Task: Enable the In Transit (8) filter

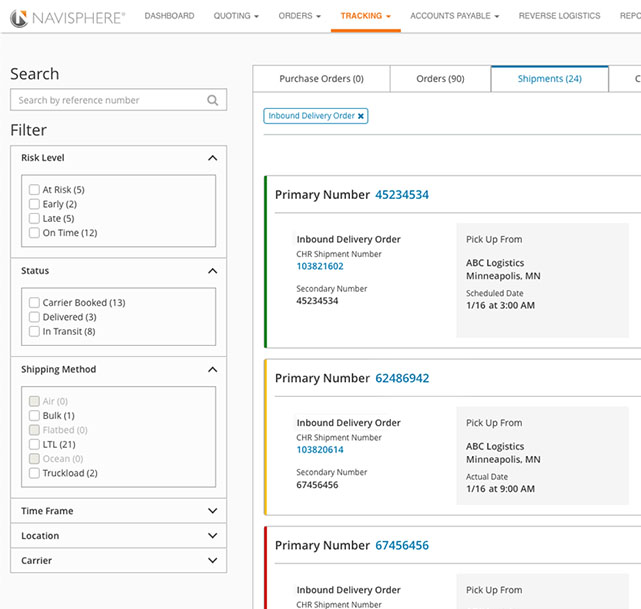Action: coord(34,331)
